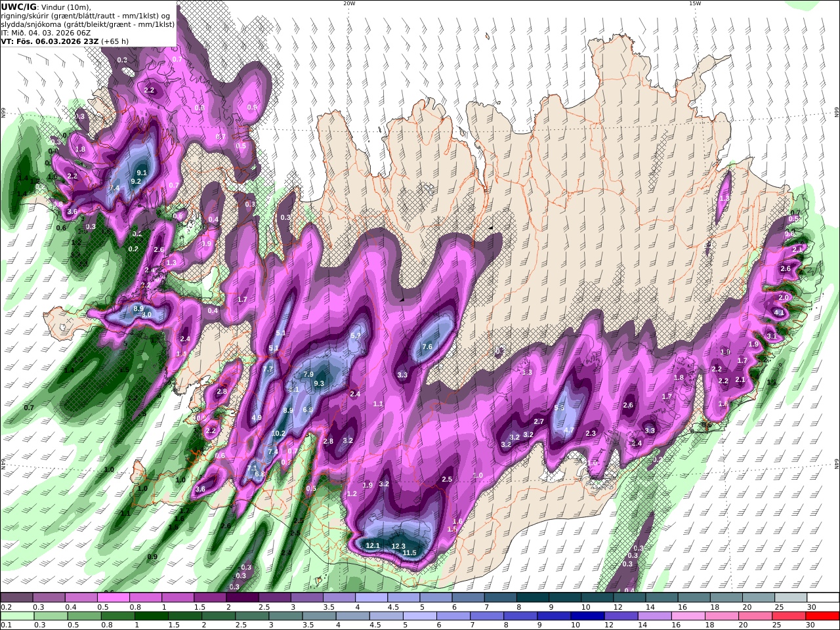Select the 5.2 precipitation value
This screenshot has height=630, width=840.
coord(356,335)
